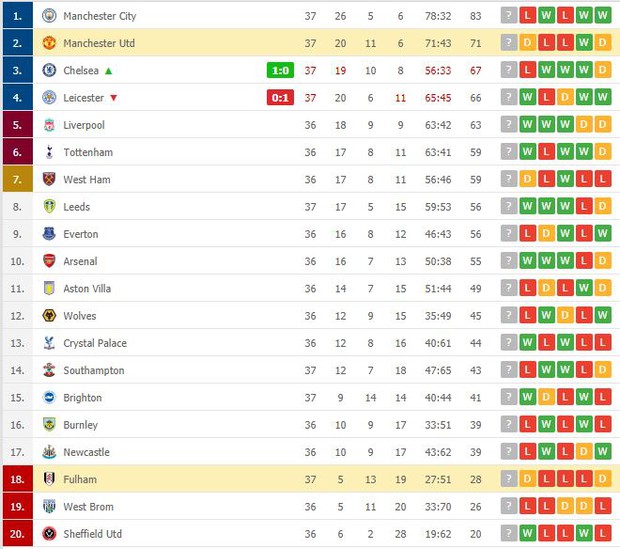This screenshot has height=549, width=620.
Task: Open the green 1:0 live score badge
Action: pyautogui.click(x=280, y=70)
